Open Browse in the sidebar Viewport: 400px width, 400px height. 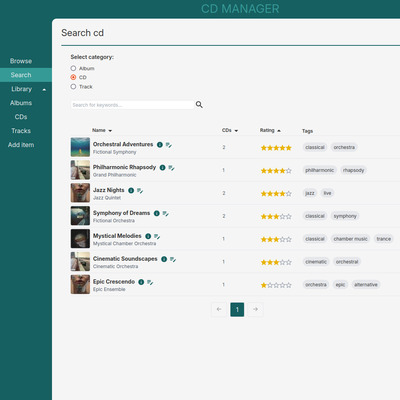click(21, 61)
